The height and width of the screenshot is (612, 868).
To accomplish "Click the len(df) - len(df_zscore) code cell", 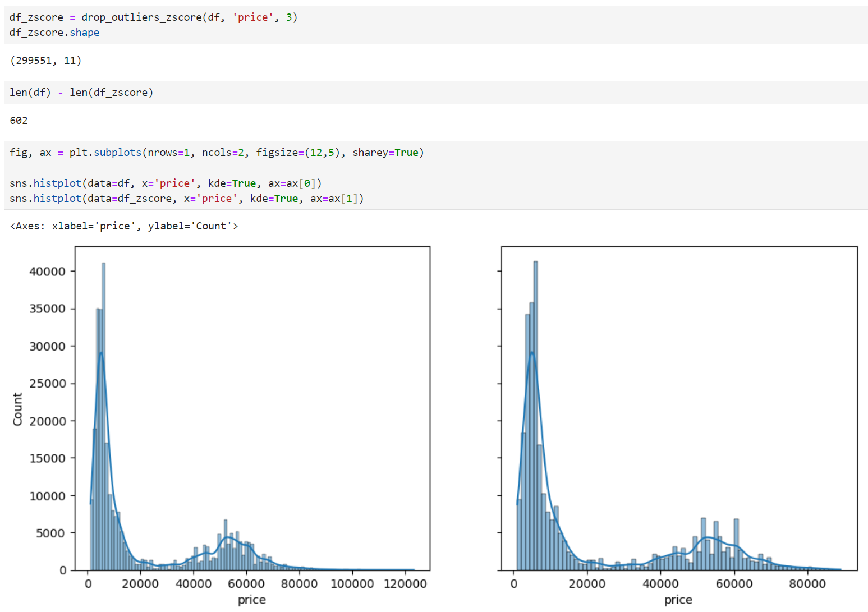I will click(435, 93).
